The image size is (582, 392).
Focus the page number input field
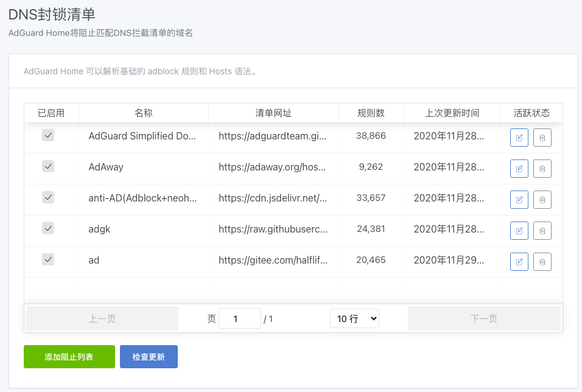240,318
